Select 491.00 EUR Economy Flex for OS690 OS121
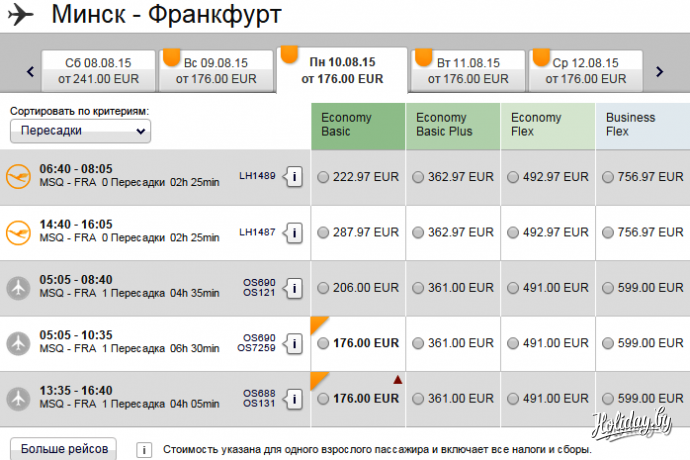Viewport: 690px width, 460px height. 513,288
